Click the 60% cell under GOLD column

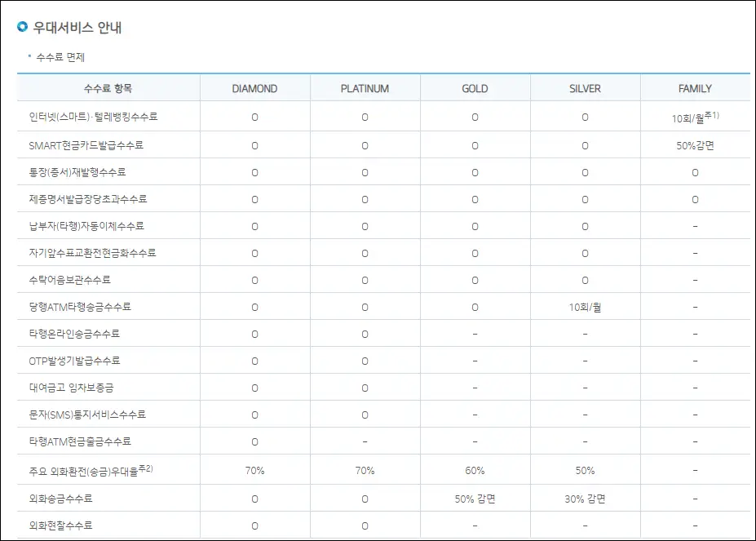tap(475, 470)
